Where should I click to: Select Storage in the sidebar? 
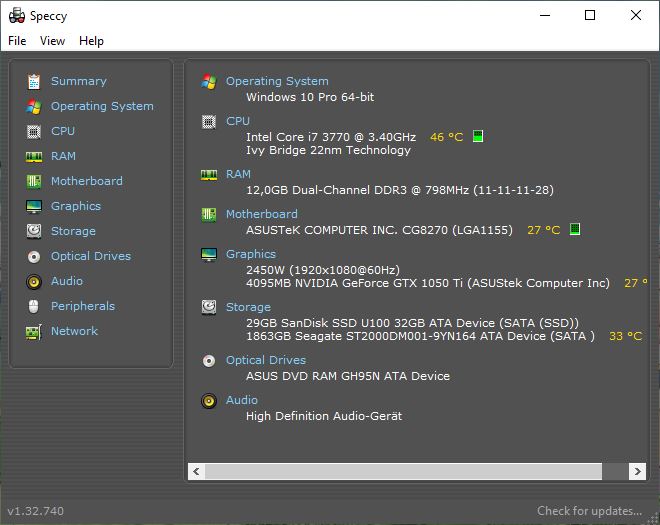click(x=73, y=231)
